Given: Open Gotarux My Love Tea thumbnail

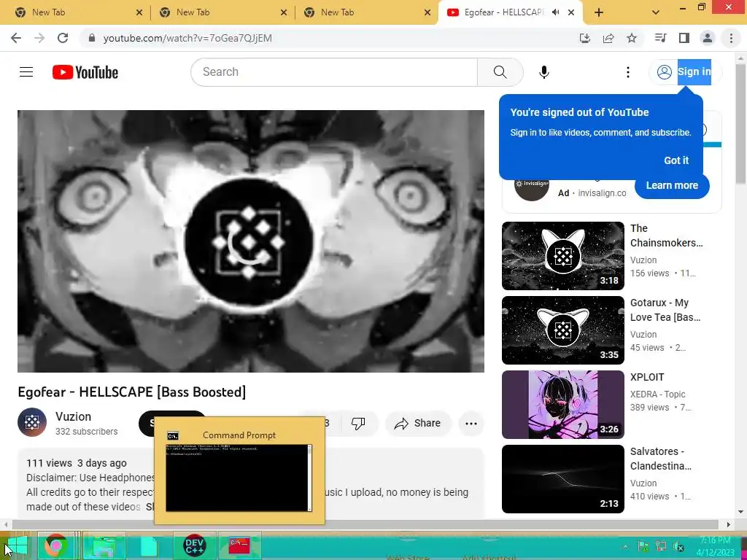Looking at the screenshot, I should (562, 330).
